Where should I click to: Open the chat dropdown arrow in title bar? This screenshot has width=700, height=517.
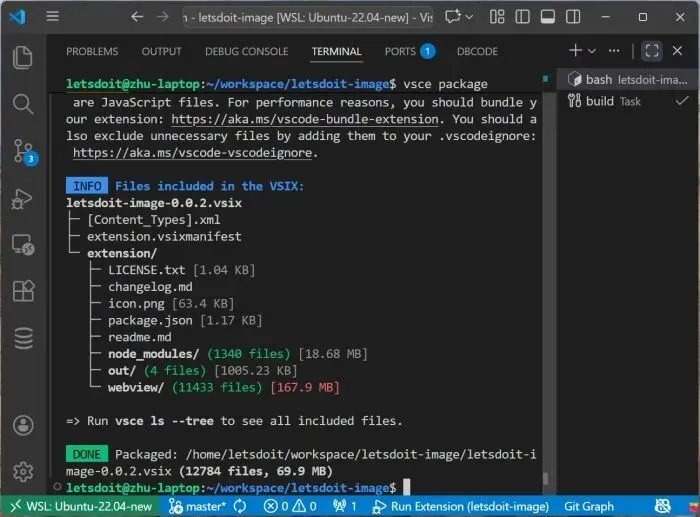point(469,17)
